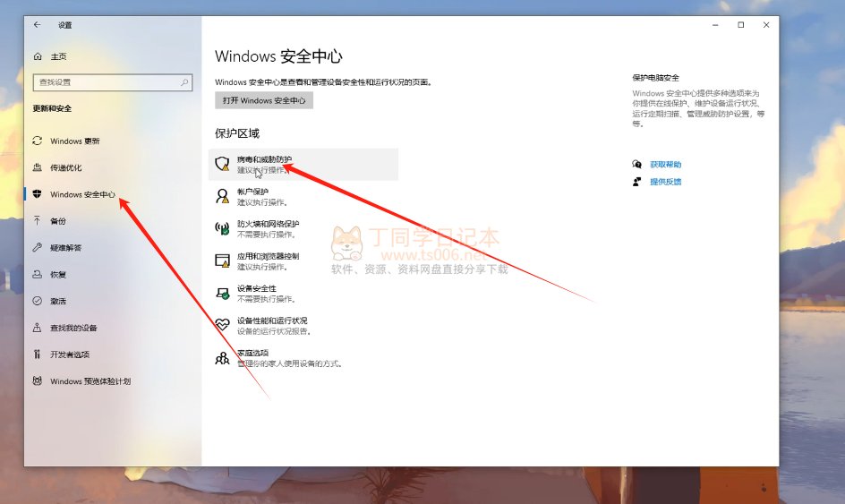Go back using the back arrow icon
Screen dimensions: 845x504
click(x=37, y=24)
